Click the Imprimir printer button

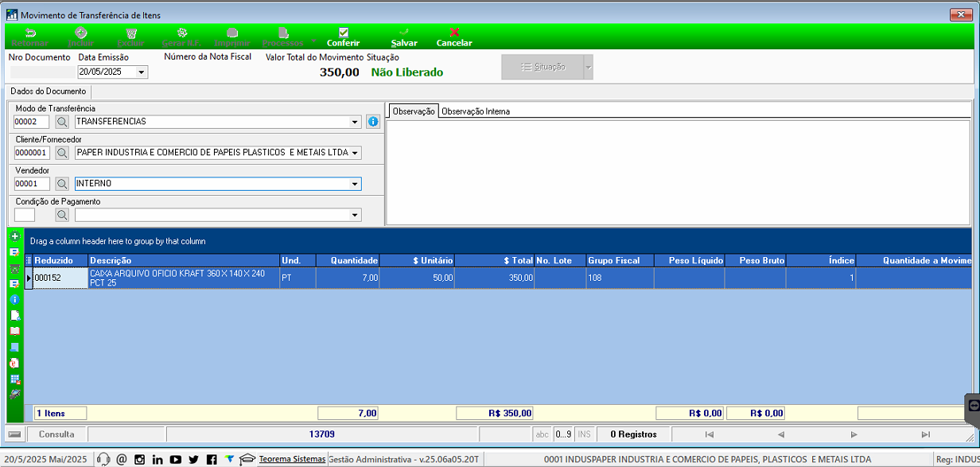pos(231,37)
